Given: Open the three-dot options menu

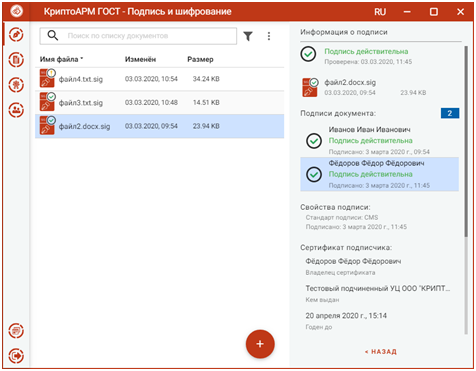Looking at the screenshot, I should pyautogui.click(x=269, y=36).
